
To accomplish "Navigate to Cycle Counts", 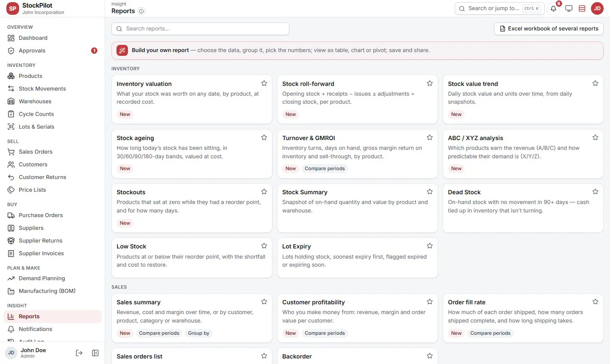I will 53,114.
